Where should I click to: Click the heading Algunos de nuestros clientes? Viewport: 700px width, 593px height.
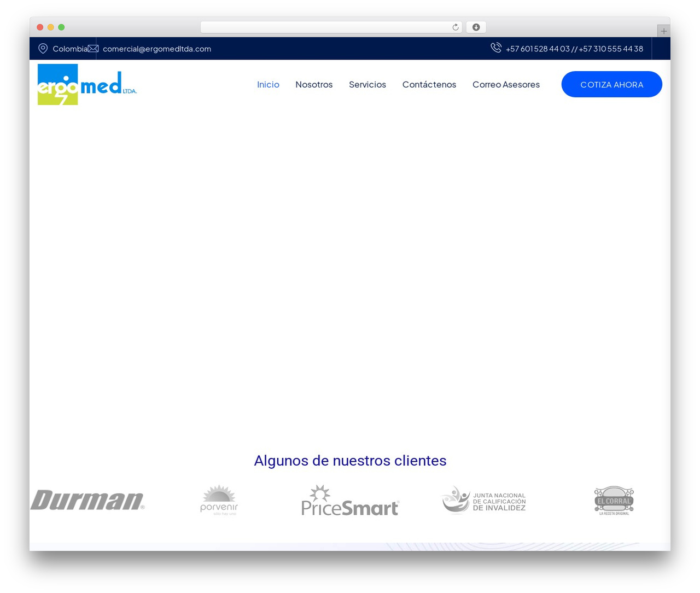tap(350, 461)
